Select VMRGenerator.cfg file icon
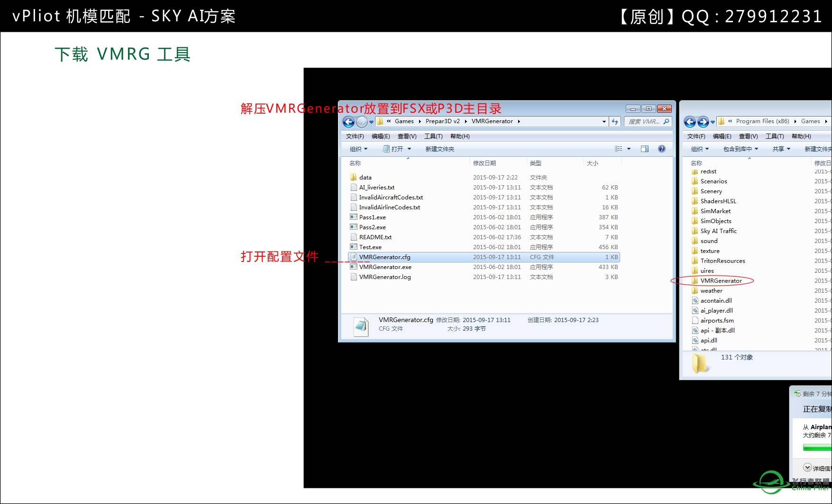Screen dimensions: 832x504 (353, 257)
